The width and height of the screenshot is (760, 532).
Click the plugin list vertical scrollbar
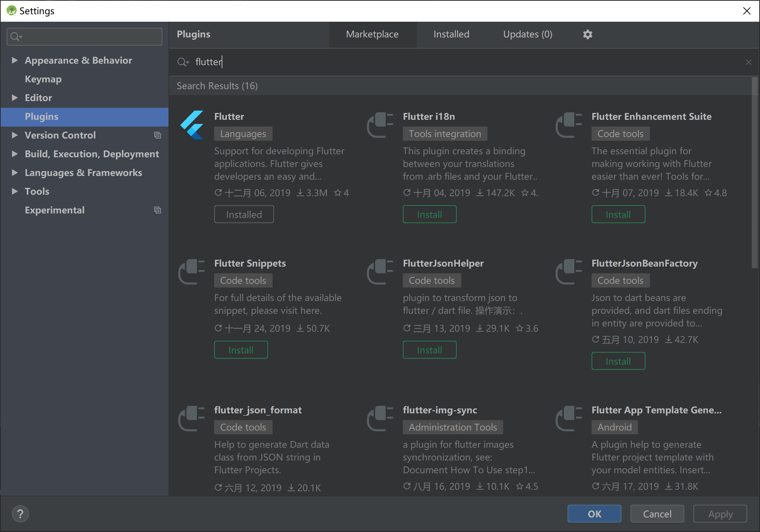click(754, 172)
